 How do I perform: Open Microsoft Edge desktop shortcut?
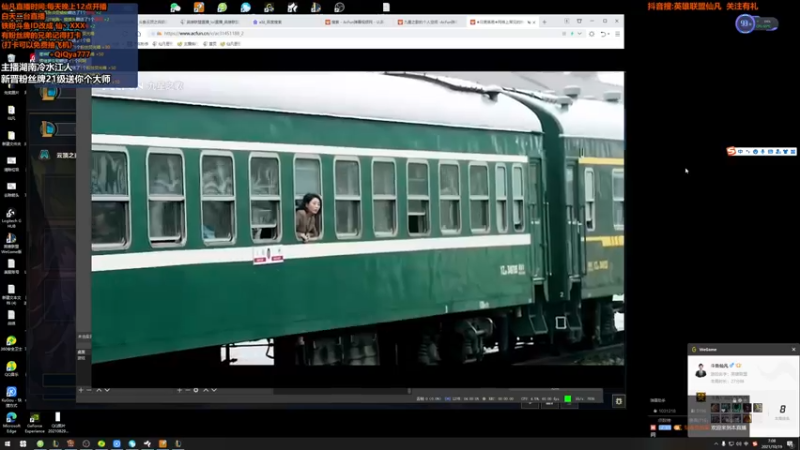[x=11, y=422]
